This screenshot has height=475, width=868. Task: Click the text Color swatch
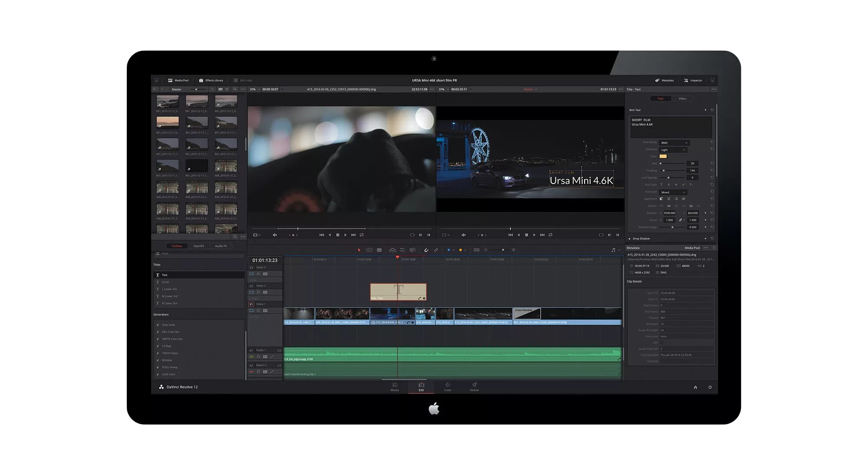coord(663,156)
